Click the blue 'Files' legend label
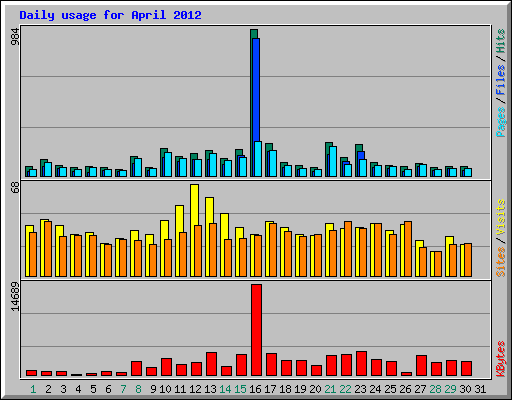Image resolution: width=512 pixels, height=400 pixels. (x=501, y=80)
